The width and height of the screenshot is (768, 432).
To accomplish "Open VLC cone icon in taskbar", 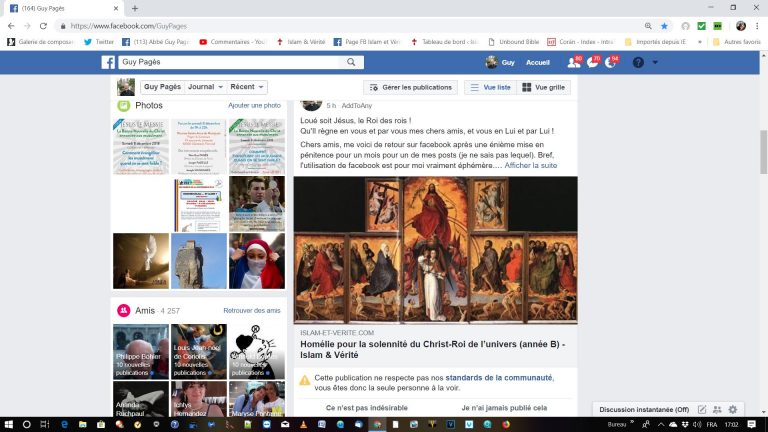I will (x=303, y=424).
